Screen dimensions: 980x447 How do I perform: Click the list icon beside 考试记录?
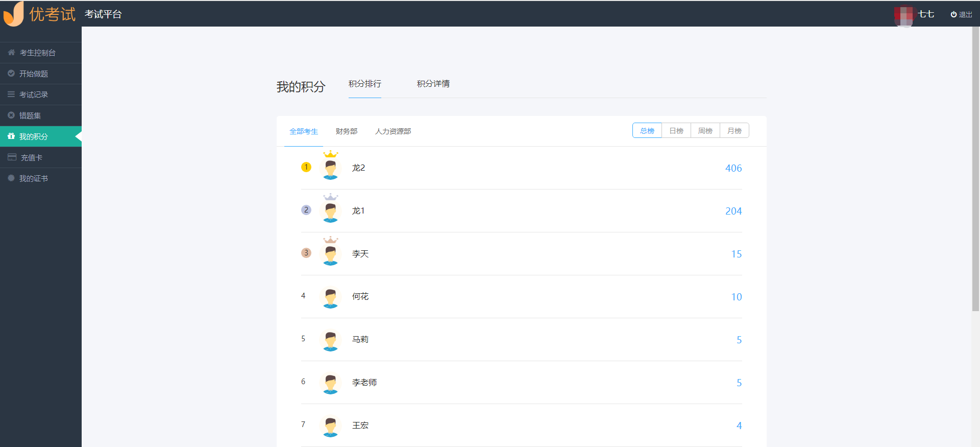[x=11, y=95]
